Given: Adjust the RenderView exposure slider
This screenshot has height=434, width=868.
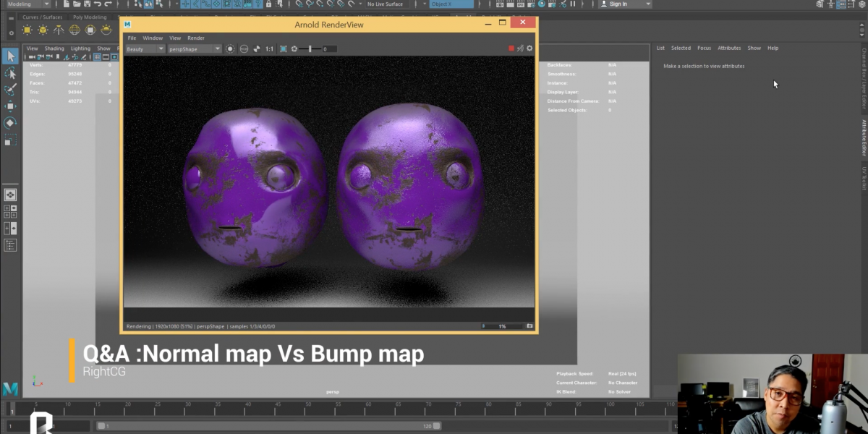Looking at the screenshot, I should pyautogui.click(x=312, y=49).
